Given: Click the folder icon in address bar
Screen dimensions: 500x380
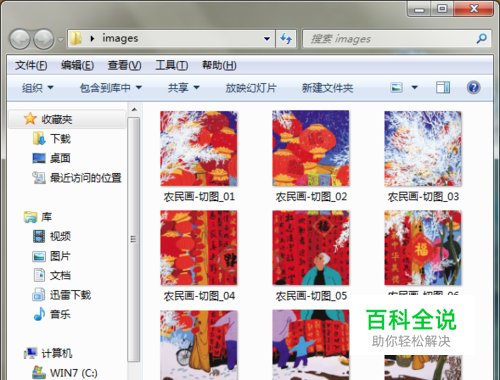Looking at the screenshot, I should (x=76, y=39).
